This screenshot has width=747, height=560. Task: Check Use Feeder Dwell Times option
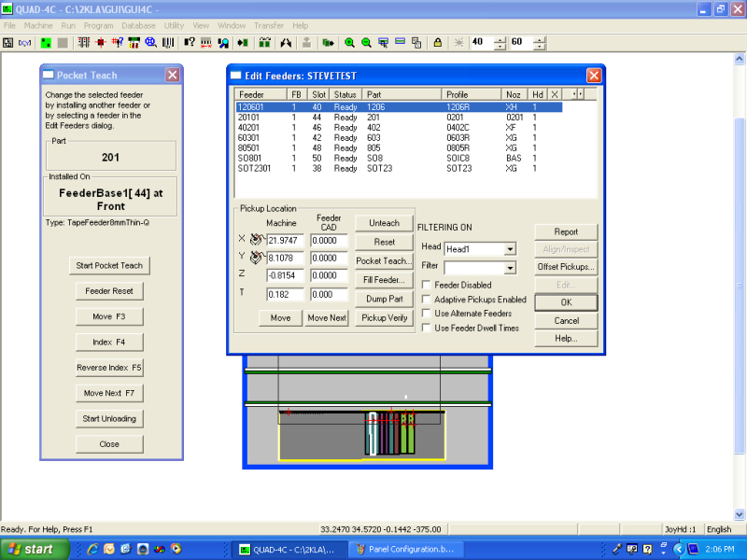(x=427, y=328)
